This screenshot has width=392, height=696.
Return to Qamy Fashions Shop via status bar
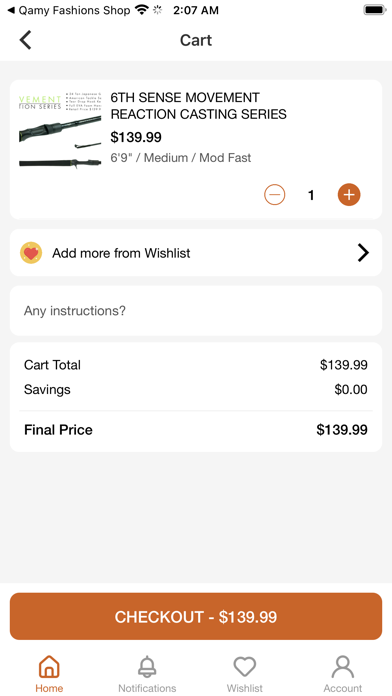coord(69,10)
